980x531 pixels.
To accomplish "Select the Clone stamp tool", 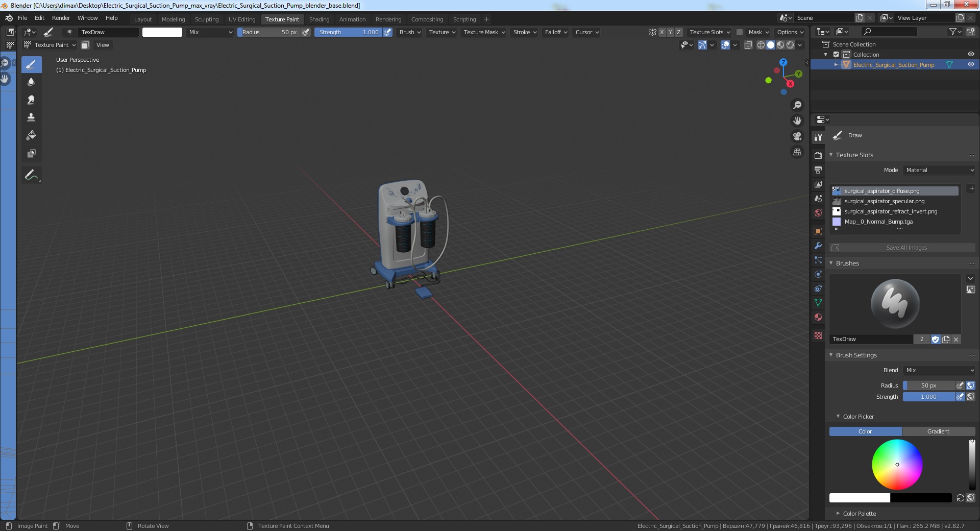I will [31, 117].
